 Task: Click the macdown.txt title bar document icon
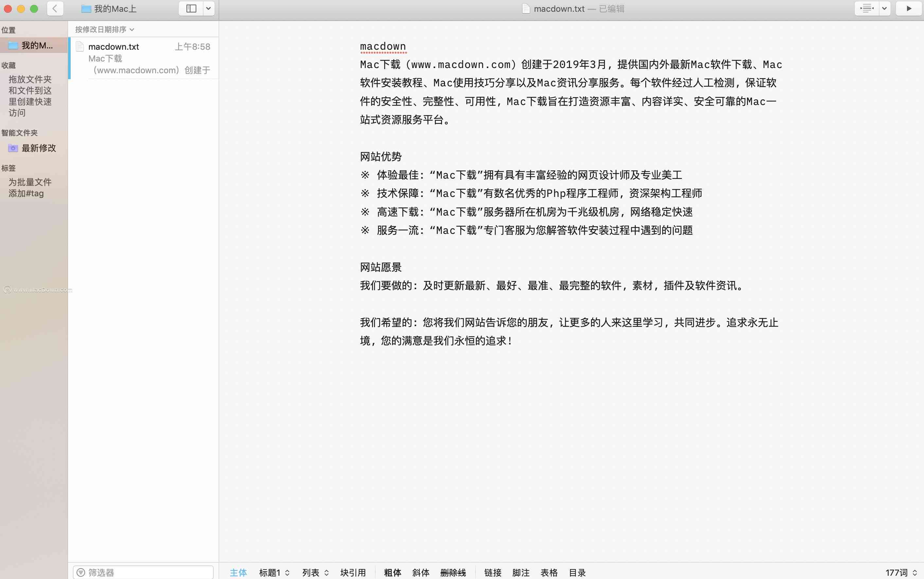click(x=526, y=9)
